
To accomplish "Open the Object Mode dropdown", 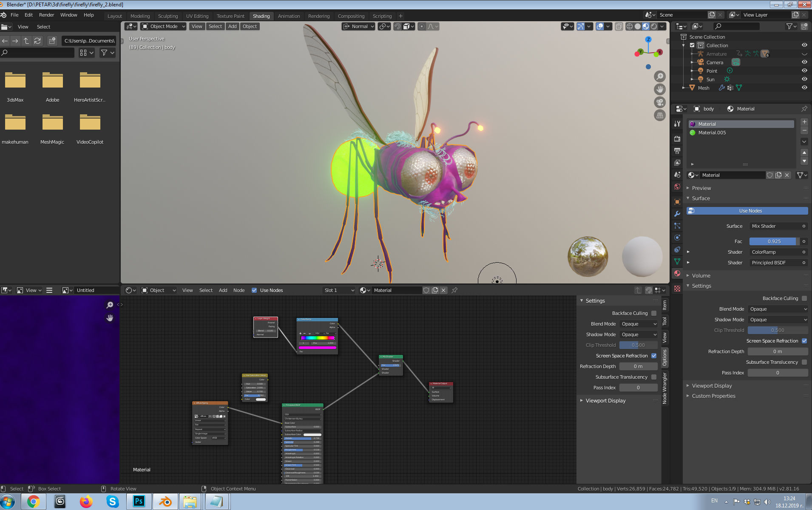I will [x=163, y=26].
